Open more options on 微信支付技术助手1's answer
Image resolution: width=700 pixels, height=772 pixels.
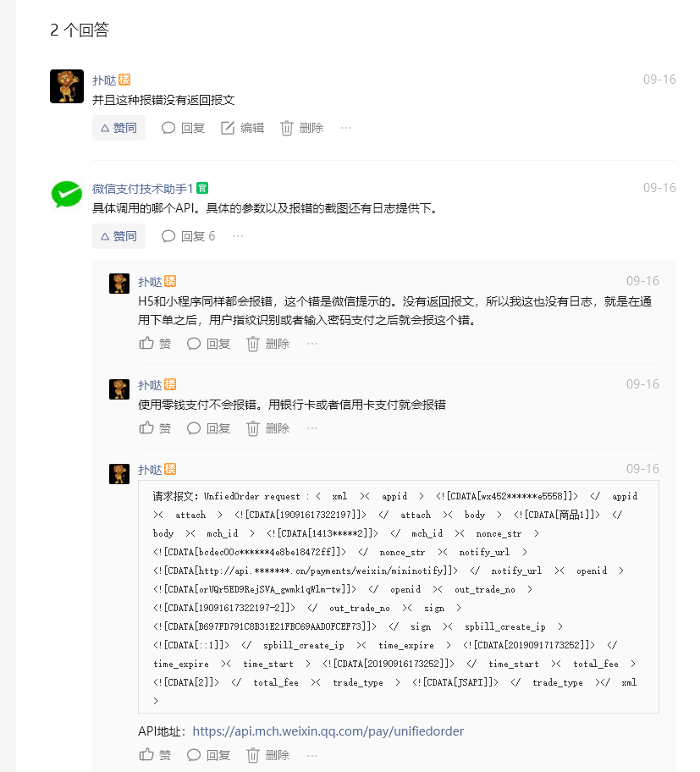[238, 236]
